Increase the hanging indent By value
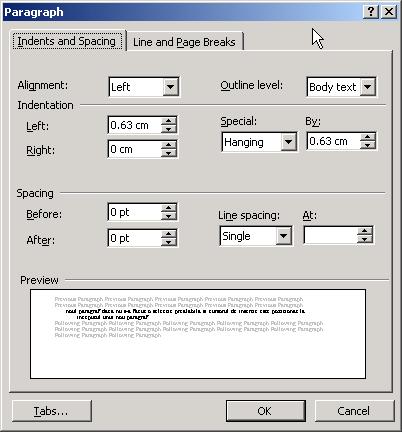 coord(367,137)
